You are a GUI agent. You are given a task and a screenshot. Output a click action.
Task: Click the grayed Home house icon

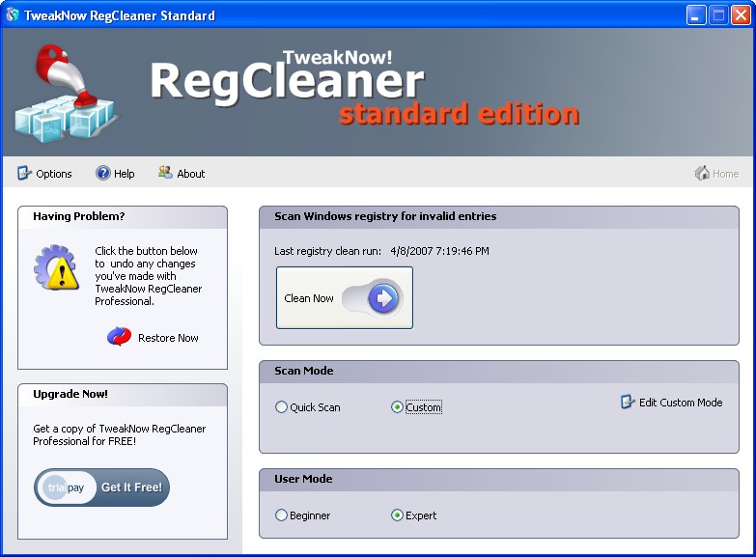(x=702, y=174)
